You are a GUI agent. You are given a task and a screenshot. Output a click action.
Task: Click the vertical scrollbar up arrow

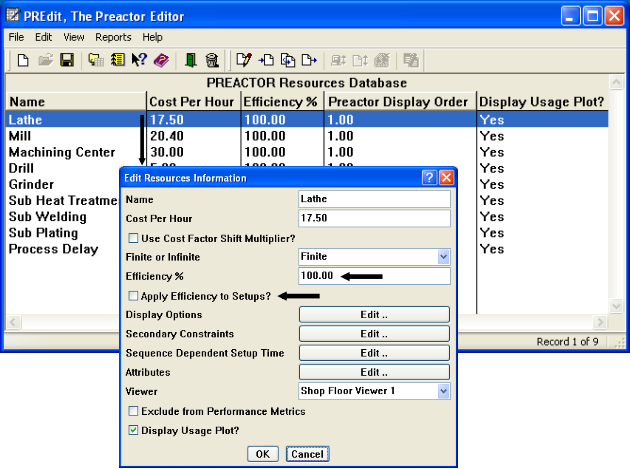click(x=616, y=82)
